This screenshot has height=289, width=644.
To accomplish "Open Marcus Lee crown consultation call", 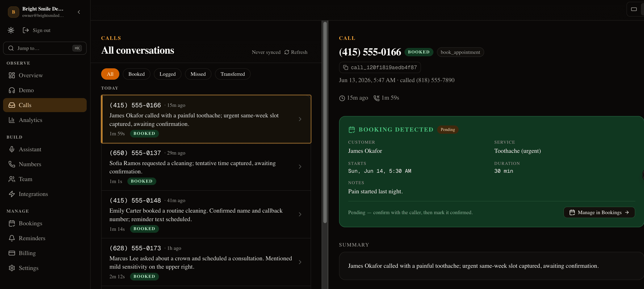I will tap(206, 262).
